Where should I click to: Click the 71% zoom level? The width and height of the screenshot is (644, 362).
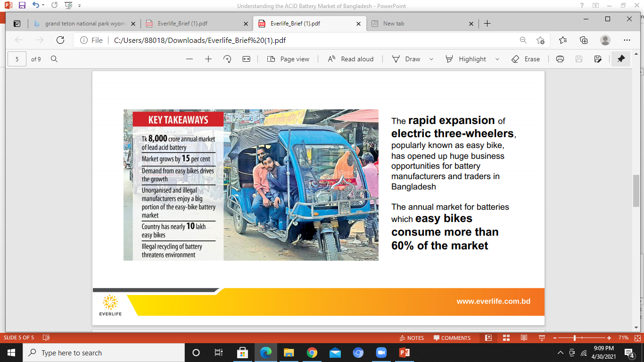point(623,337)
